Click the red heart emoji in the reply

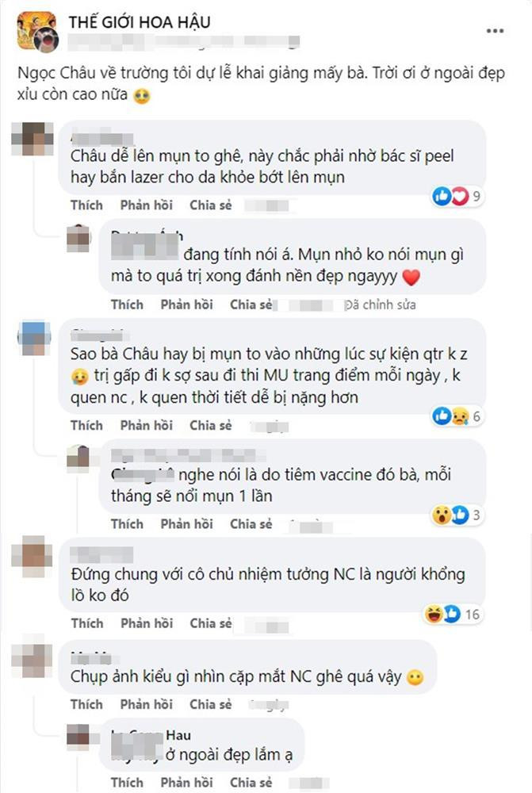(411, 277)
